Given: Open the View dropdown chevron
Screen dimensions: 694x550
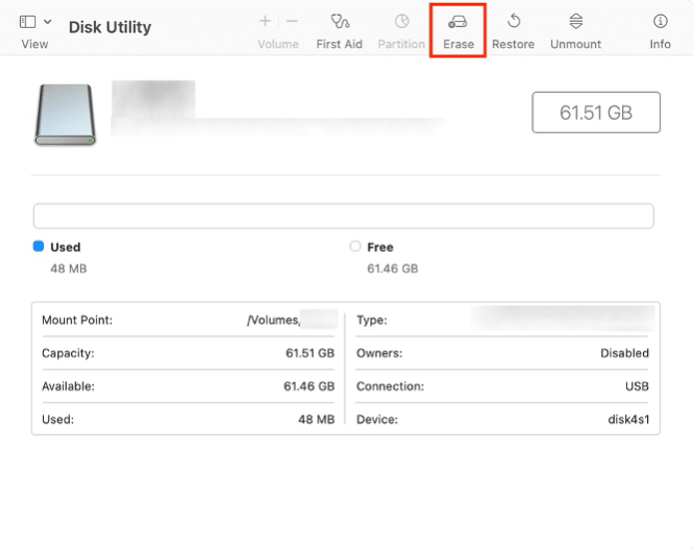Looking at the screenshot, I should click(47, 22).
